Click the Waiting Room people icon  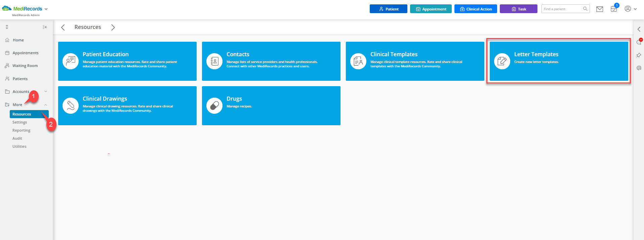(7, 66)
